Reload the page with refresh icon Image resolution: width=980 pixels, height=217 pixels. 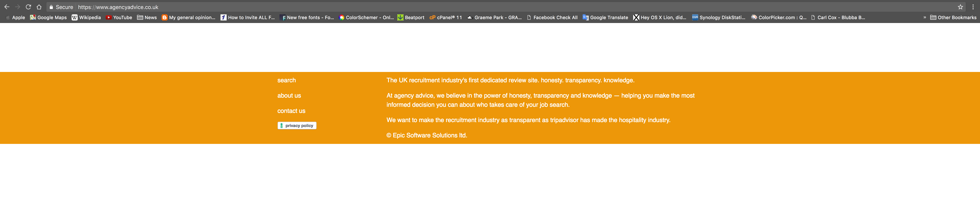pyautogui.click(x=28, y=7)
